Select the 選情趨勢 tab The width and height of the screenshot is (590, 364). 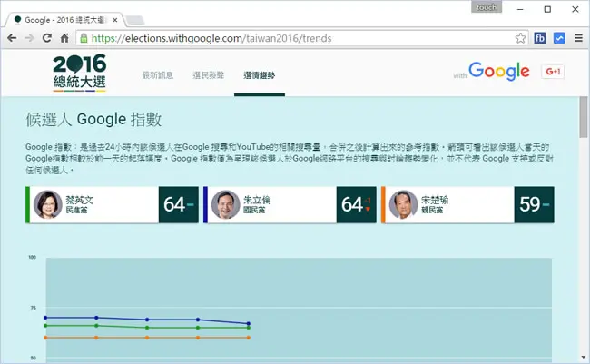point(260,75)
